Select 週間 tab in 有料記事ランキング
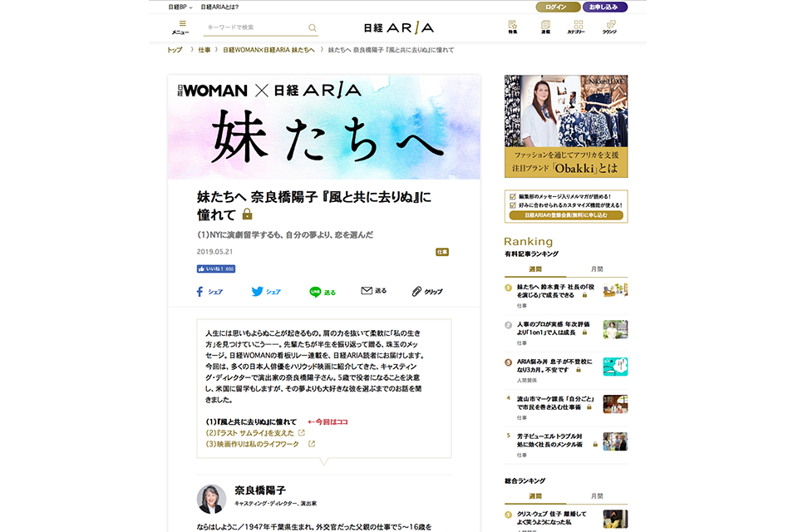Screen dimensions: 798x532 point(534,268)
